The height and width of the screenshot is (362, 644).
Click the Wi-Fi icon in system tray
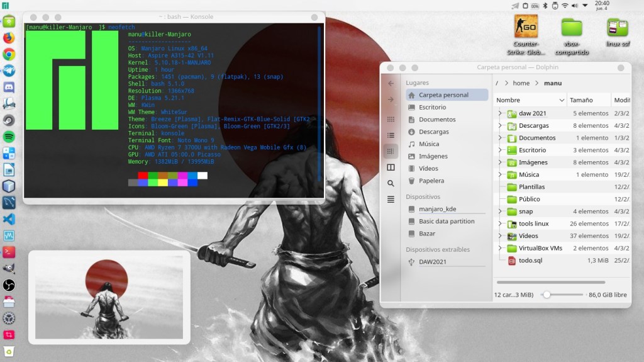coord(565,6)
